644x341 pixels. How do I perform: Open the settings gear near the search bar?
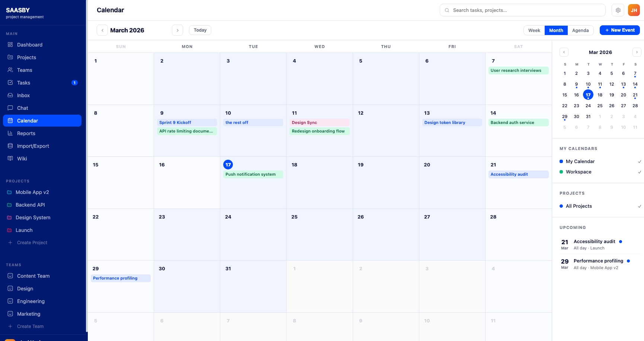[618, 10]
